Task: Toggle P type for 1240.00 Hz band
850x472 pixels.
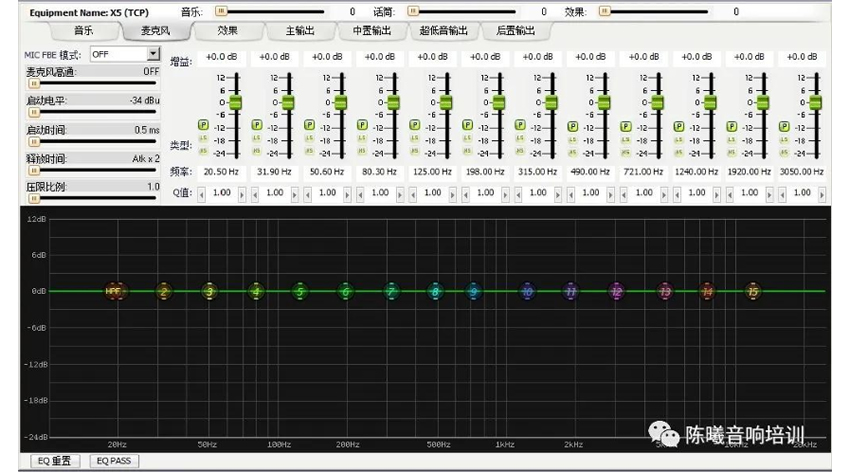Action: (x=679, y=126)
